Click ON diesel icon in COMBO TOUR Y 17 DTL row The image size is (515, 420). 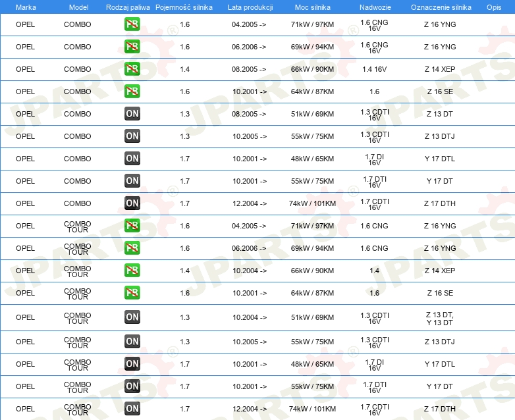[132, 364]
